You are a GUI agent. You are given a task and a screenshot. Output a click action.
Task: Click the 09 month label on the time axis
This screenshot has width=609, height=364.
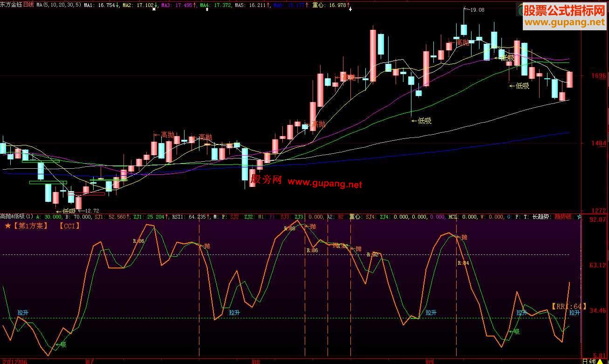coord(430,361)
